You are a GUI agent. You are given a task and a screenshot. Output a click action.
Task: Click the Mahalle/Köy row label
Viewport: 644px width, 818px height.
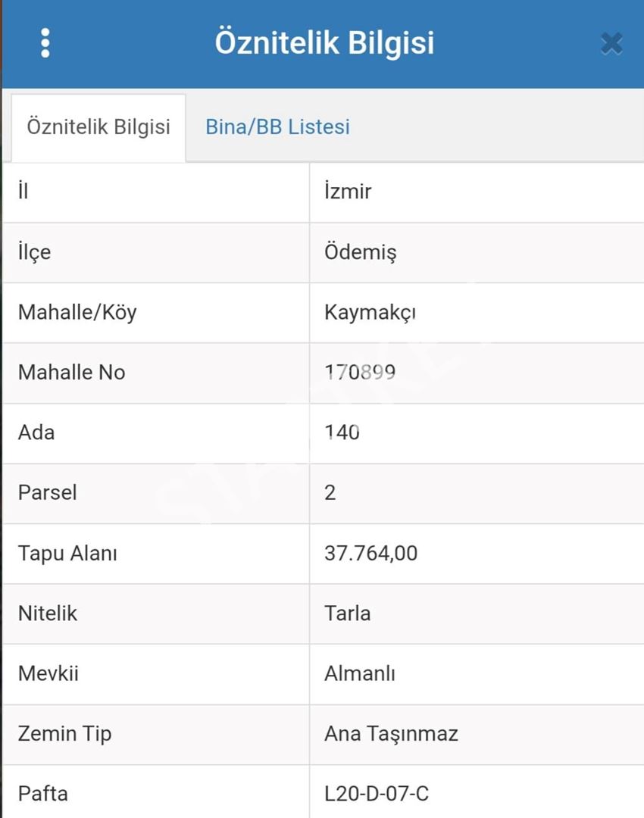[77, 313]
